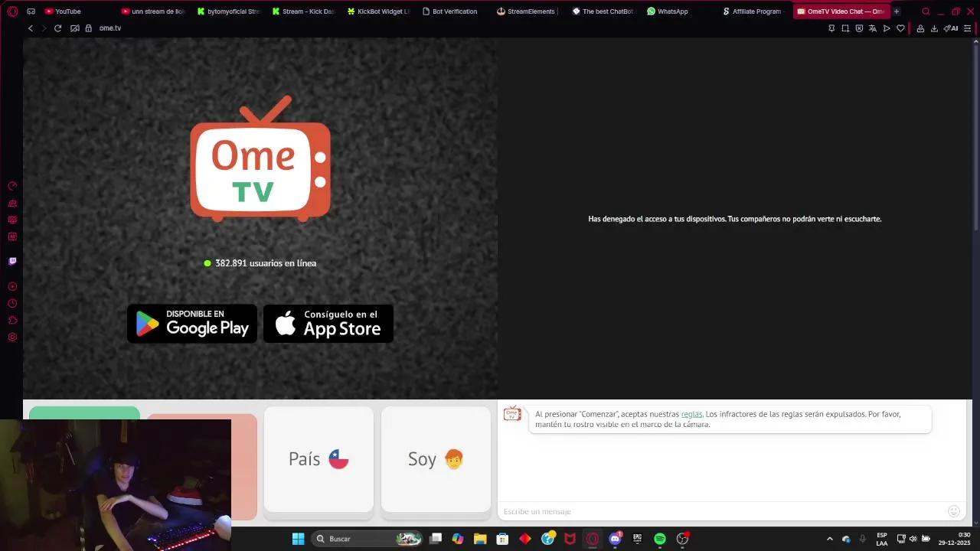980x551 pixels.
Task: Show hidden system tray icons
Action: (x=829, y=539)
